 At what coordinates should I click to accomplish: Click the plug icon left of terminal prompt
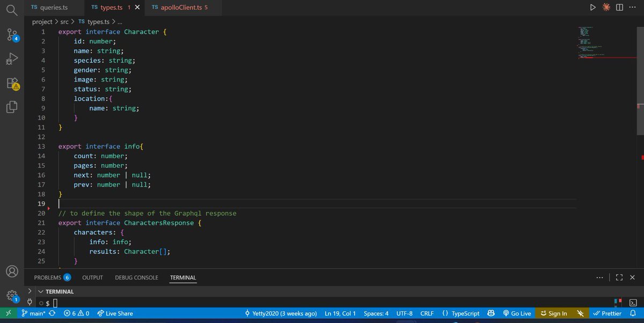click(x=29, y=303)
